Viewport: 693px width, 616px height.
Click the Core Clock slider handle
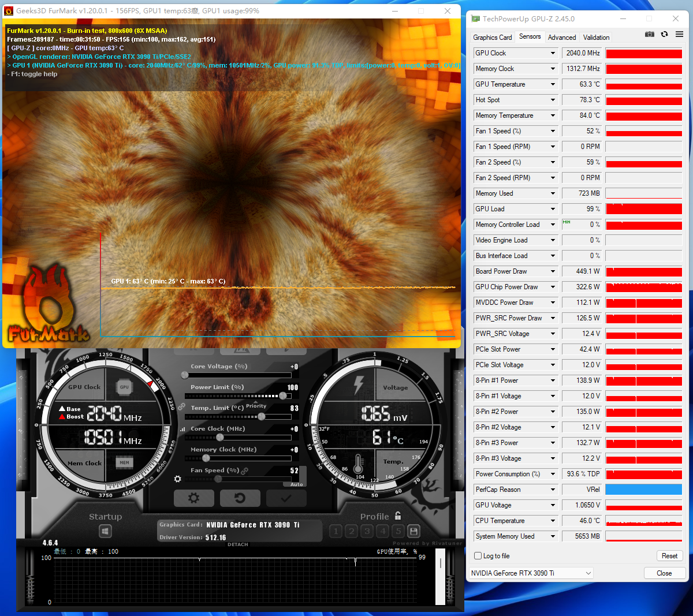click(x=219, y=438)
